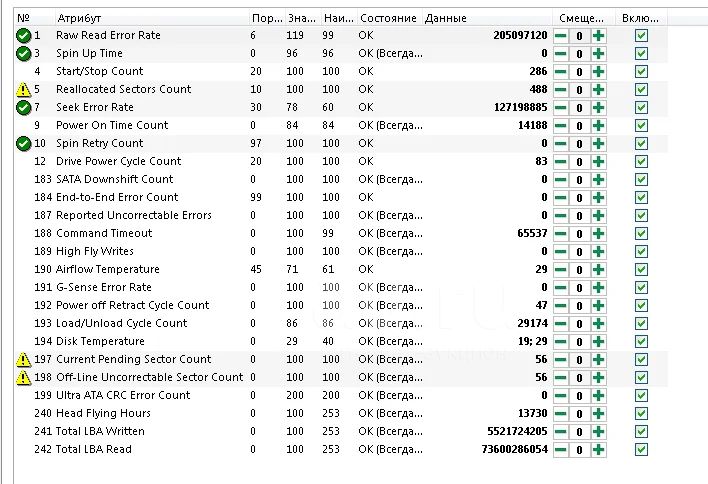The height and width of the screenshot is (484, 708).
Task: Click plus icon for Off-Line Uncorrectable Sector Count
Action: click(598, 378)
